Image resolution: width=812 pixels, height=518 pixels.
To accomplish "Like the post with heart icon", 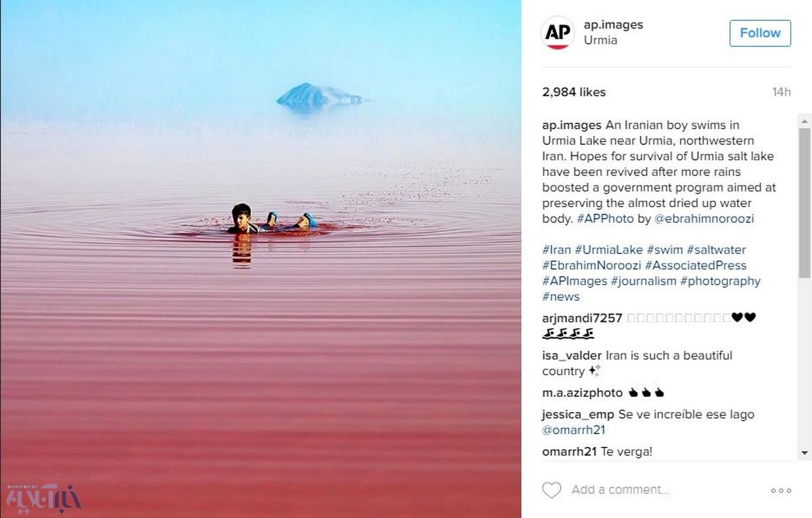I will 551,490.
